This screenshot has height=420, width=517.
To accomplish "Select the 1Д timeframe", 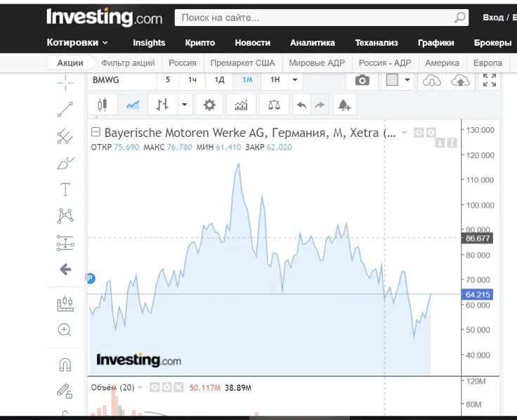I will tap(219, 80).
